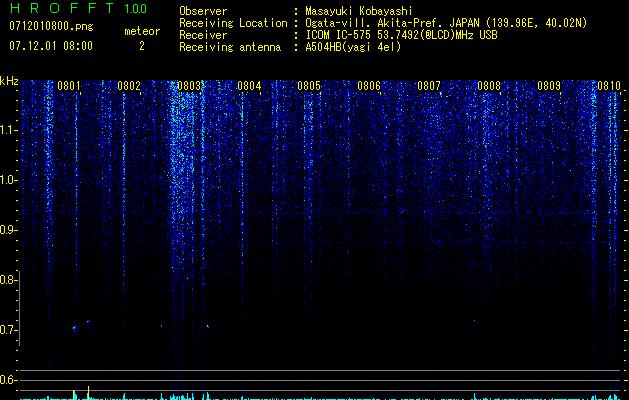
Task: Click the 0801 time marker
Action: coord(69,86)
